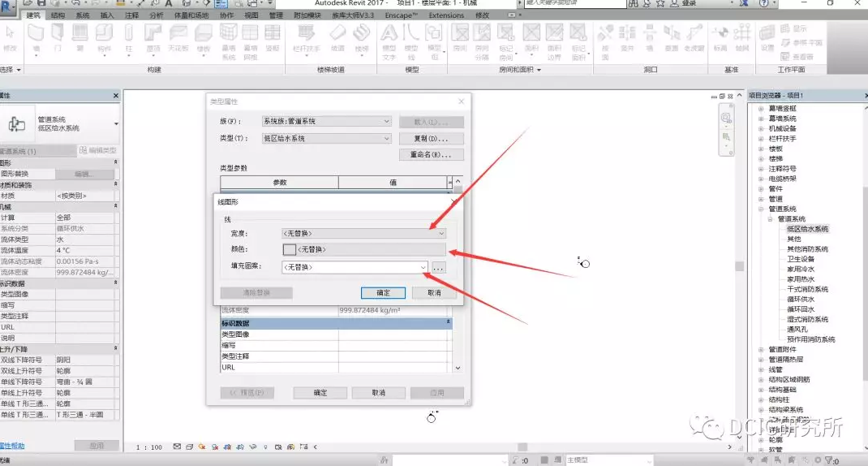The height and width of the screenshot is (466, 868).
Task: Open the 注释 ribbon tab
Action: (131, 15)
